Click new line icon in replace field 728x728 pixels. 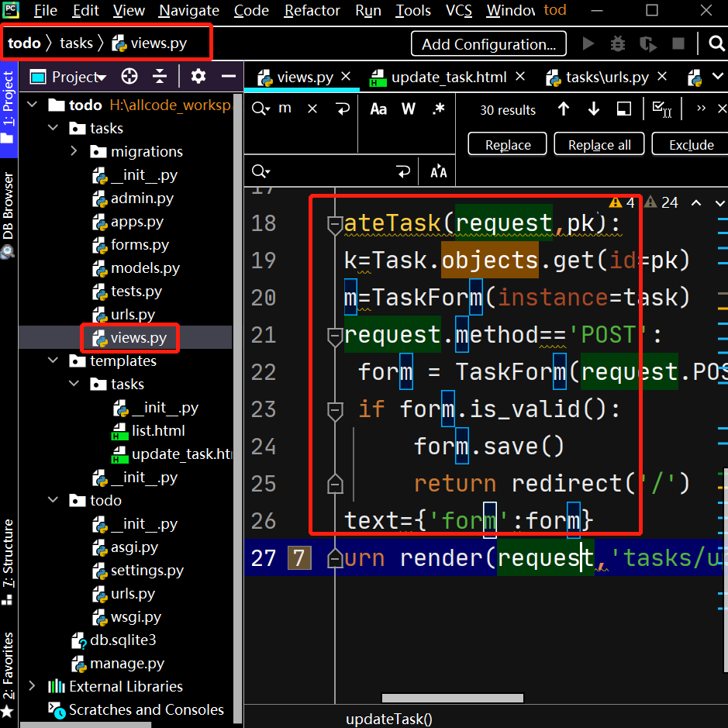click(x=403, y=172)
